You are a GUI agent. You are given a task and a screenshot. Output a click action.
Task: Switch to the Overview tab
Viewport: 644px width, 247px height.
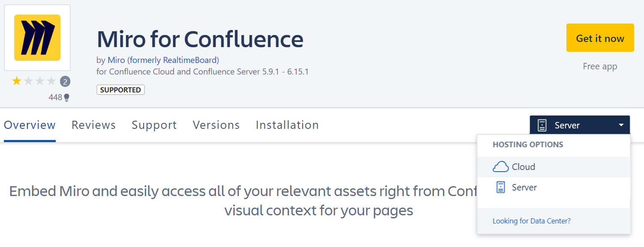(x=30, y=125)
